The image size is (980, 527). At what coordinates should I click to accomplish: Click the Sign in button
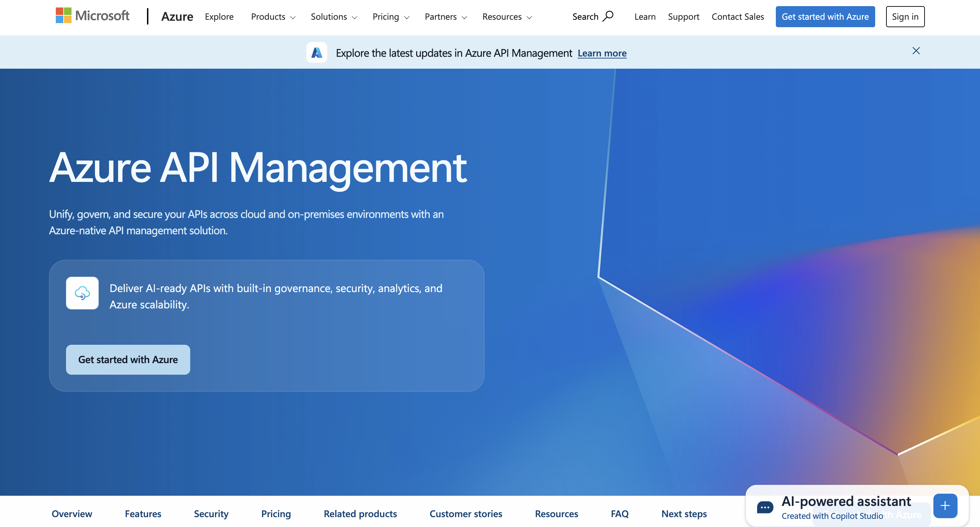pyautogui.click(x=905, y=17)
